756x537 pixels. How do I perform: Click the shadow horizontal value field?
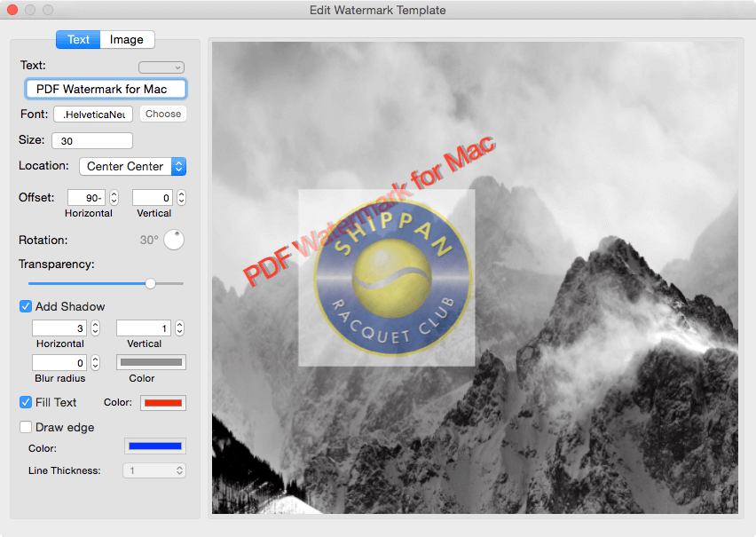[59, 328]
